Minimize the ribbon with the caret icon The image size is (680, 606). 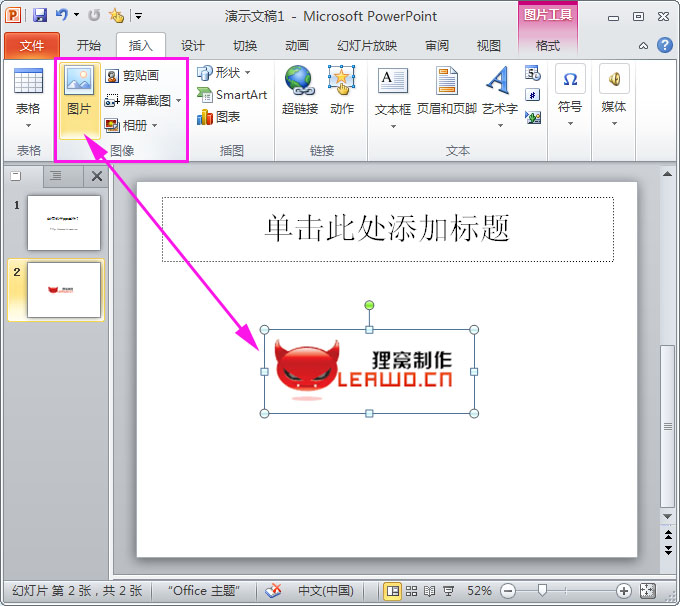point(644,46)
